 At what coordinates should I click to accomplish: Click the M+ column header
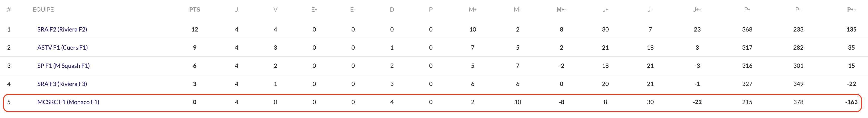472,10
